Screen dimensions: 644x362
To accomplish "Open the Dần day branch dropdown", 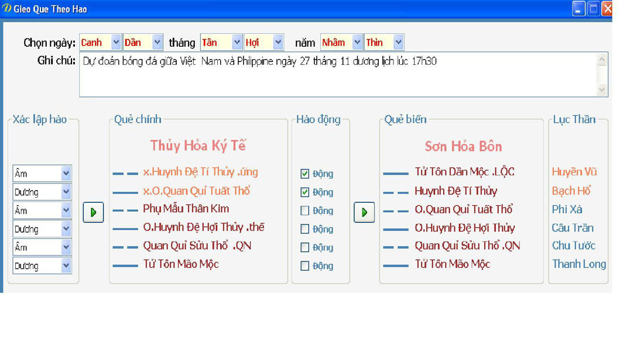I will click(x=157, y=42).
